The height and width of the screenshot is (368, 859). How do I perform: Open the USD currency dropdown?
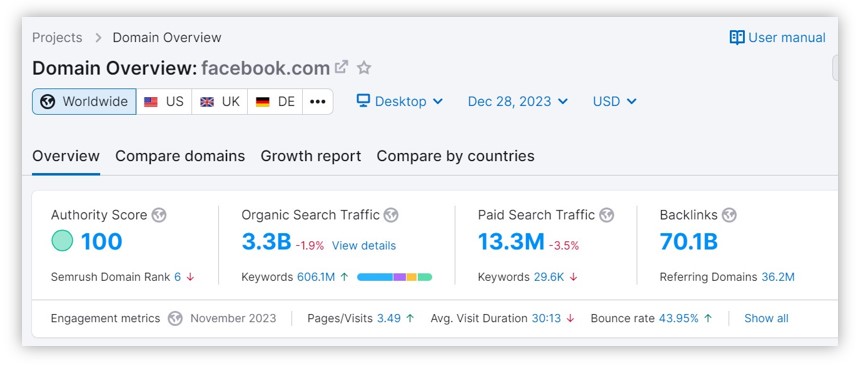tap(615, 101)
